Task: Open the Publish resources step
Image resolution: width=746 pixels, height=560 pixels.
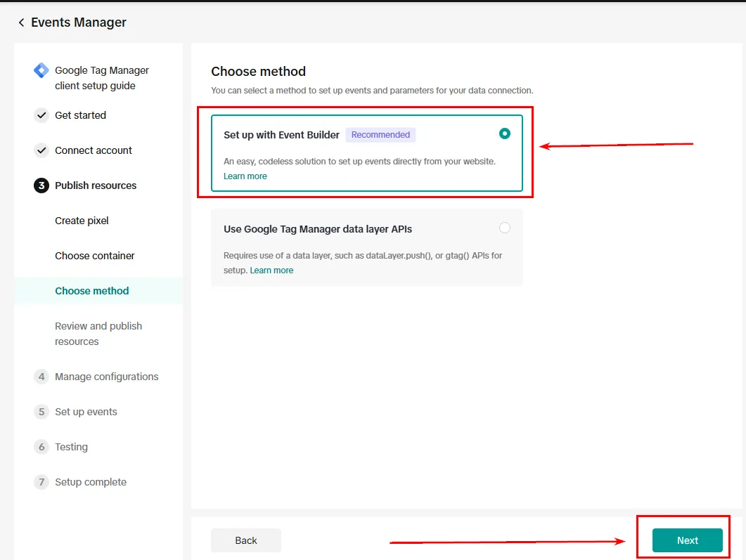Action: point(96,185)
